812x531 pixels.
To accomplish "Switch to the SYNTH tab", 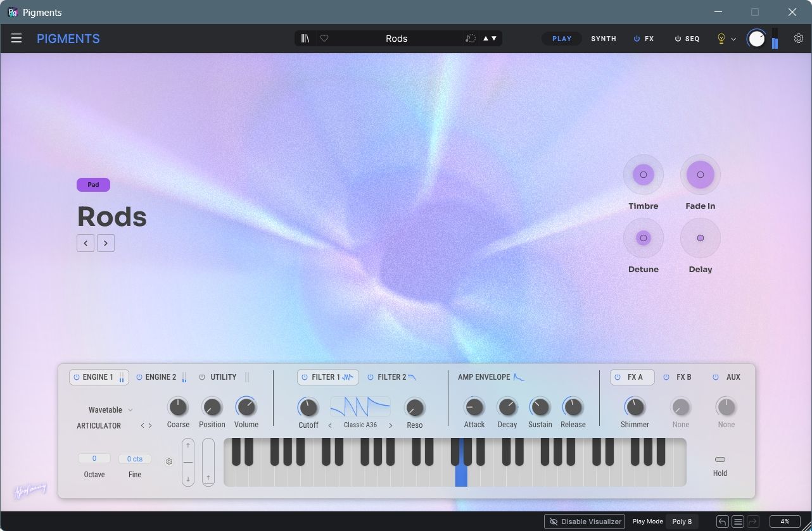I will (x=603, y=39).
